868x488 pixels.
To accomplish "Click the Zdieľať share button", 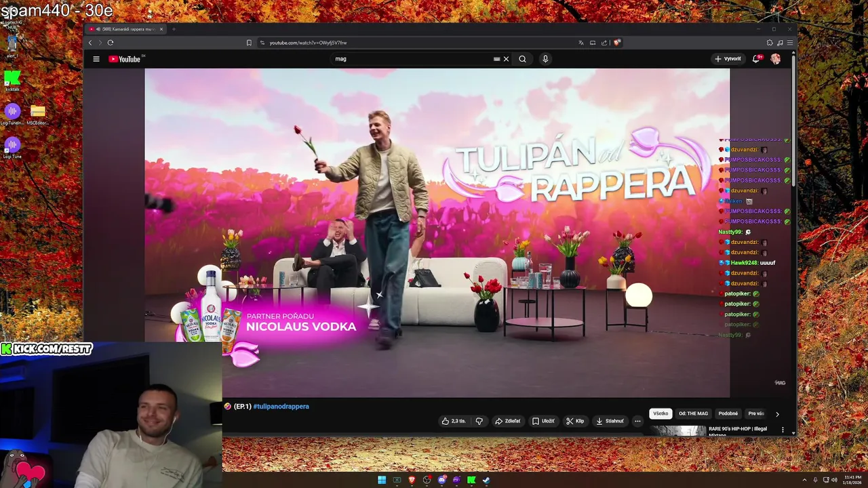I will pyautogui.click(x=508, y=421).
